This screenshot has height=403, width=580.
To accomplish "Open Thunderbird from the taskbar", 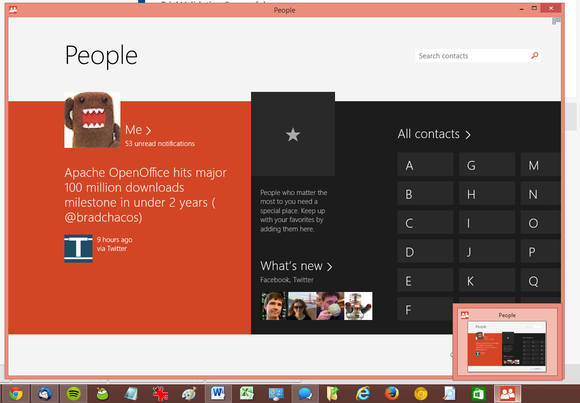I will (x=45, y=394).
